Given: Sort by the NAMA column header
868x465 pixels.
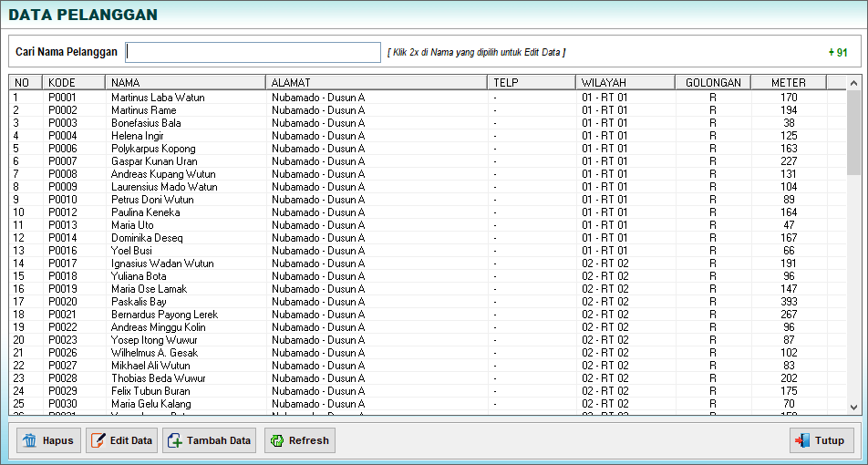Looking at the screenshot, I should tap(184, 83).
